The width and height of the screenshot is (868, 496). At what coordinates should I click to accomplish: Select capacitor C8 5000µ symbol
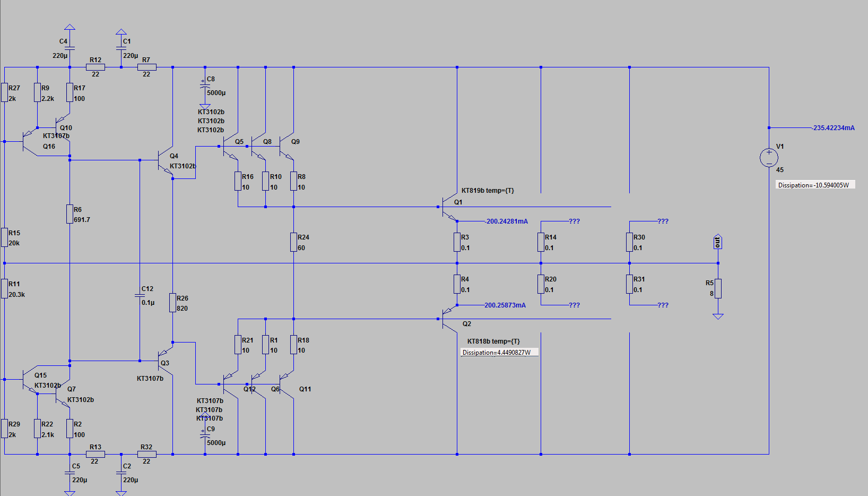coord(205,85)
